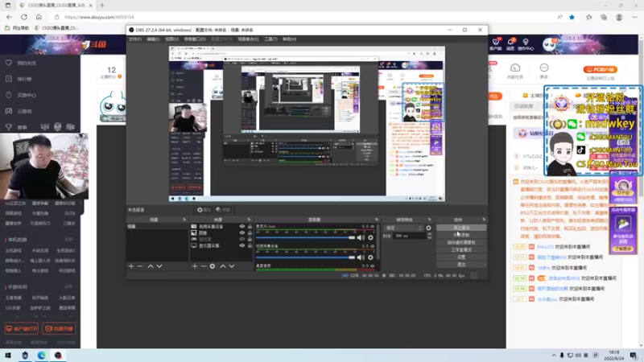Click the exit button in OBS controls

(x=461, y=265)
